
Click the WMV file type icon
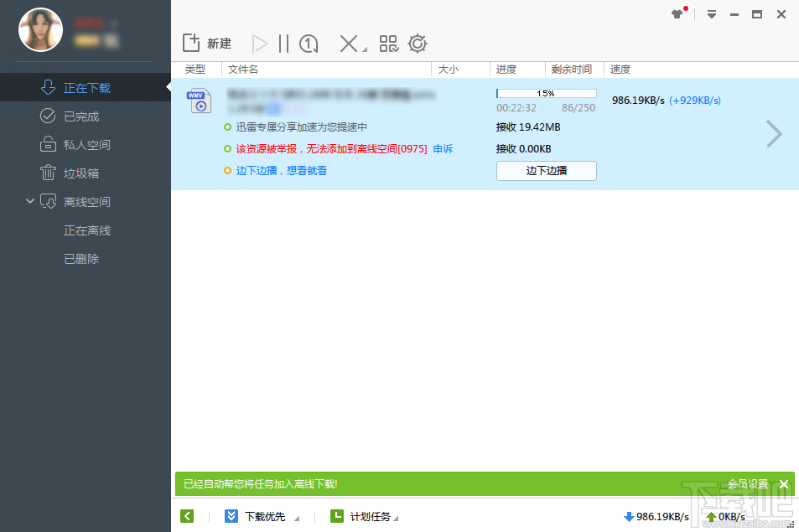tap(199, 101)
